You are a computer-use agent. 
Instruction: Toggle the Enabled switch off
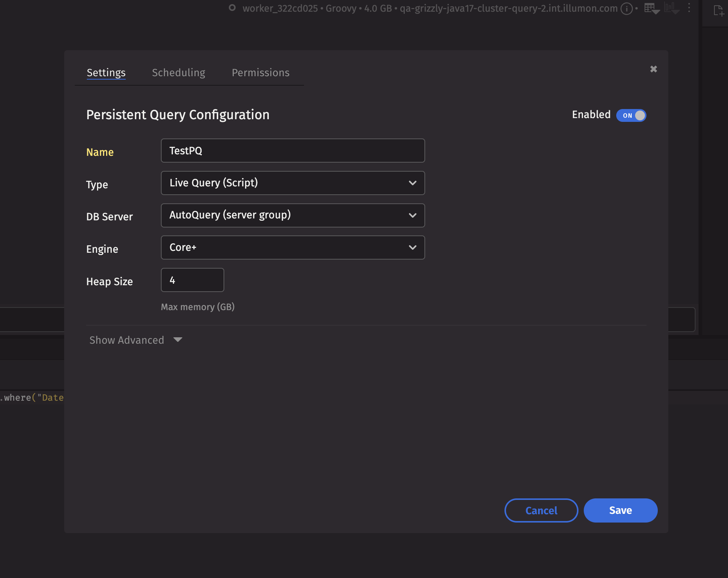(631, 115)
